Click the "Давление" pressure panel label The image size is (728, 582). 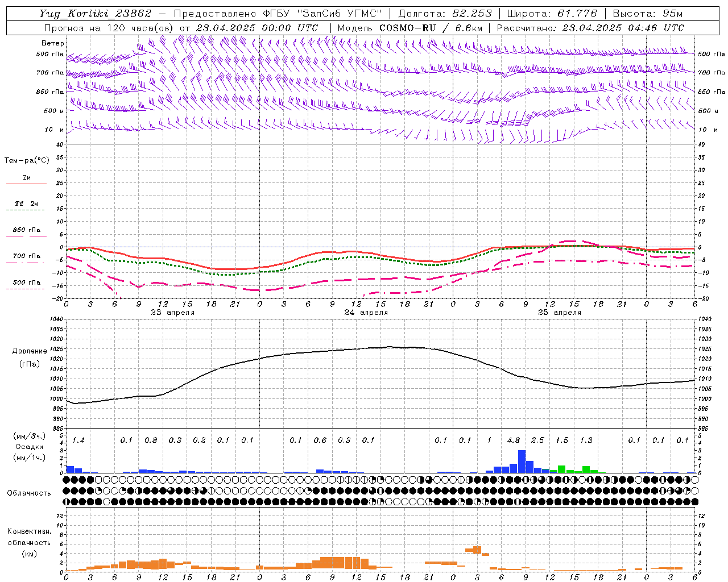point(30,351)
